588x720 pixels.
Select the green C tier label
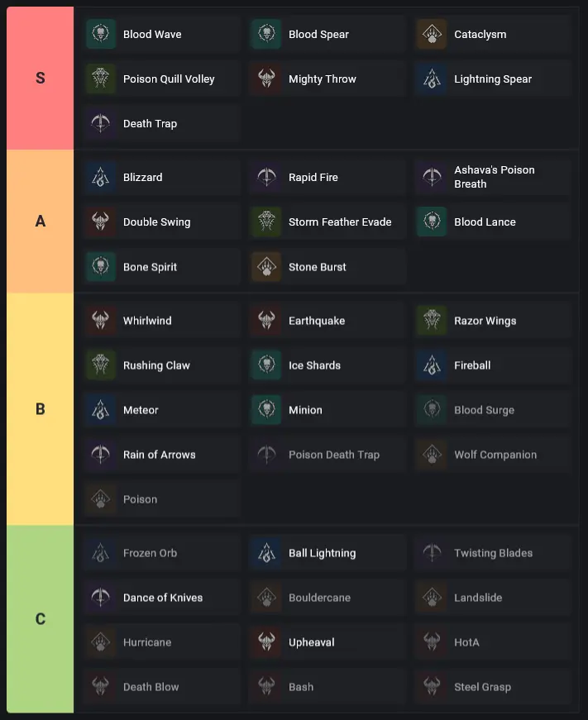pos(41,619)
